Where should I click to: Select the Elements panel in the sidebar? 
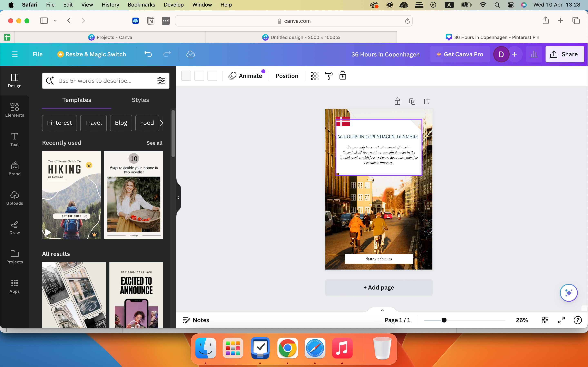click(14, 110)
